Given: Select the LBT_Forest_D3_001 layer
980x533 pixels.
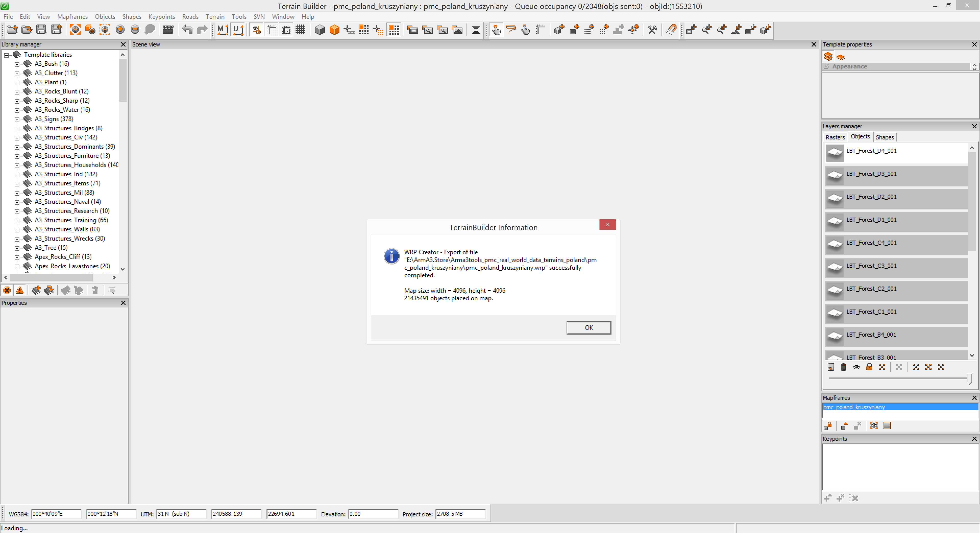Looking at the screenshot, I should point(896,176).
